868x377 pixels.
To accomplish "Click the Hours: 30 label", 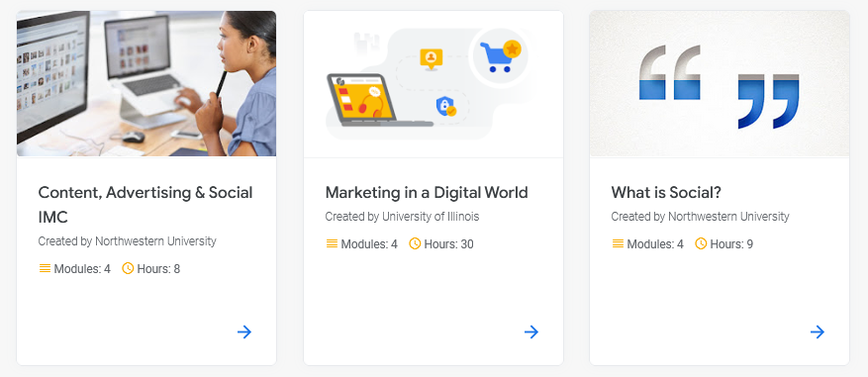I will (449, 244).
